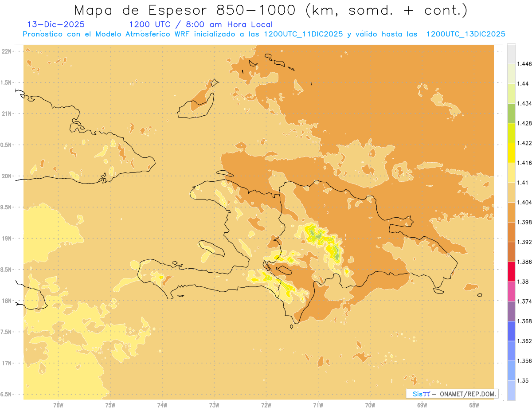Click the colorbar value 1.362
532x411 pixels.
(x=524, y=341)
